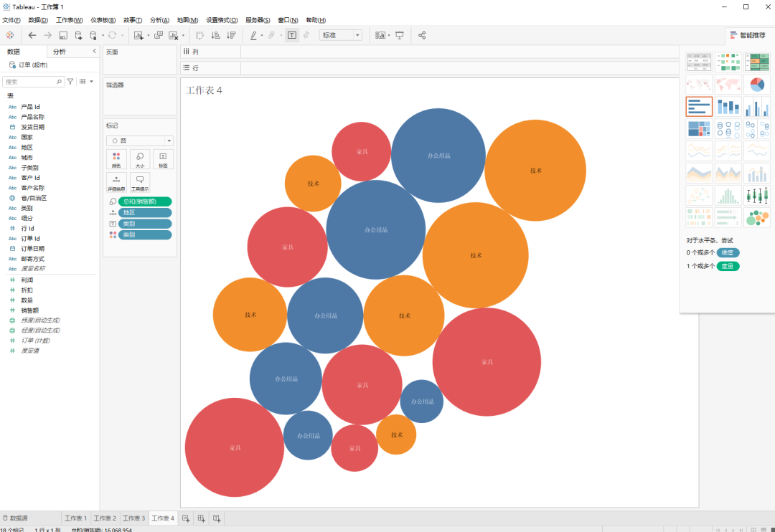Screen dimensions: 775x532
Task: Click the new dashboard tab icon
Action: click(201, 518)
